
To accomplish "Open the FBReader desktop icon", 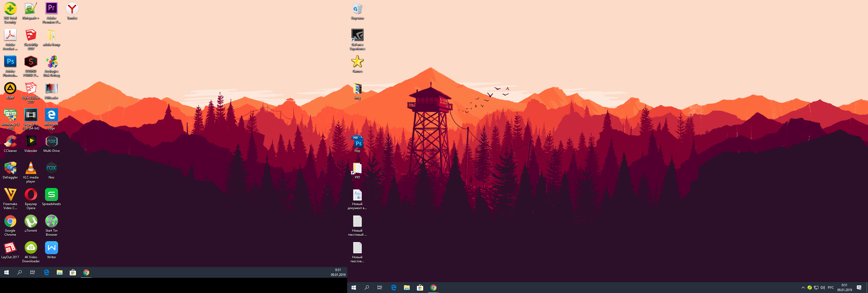I will tap(51, 91).
